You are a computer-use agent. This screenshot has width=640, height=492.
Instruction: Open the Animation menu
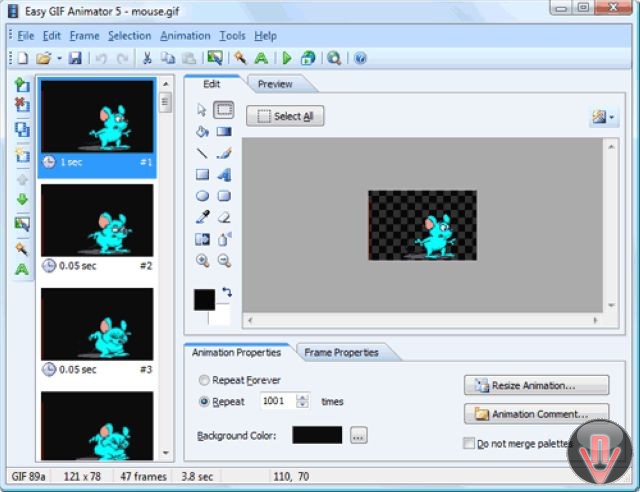pos(185,36)
